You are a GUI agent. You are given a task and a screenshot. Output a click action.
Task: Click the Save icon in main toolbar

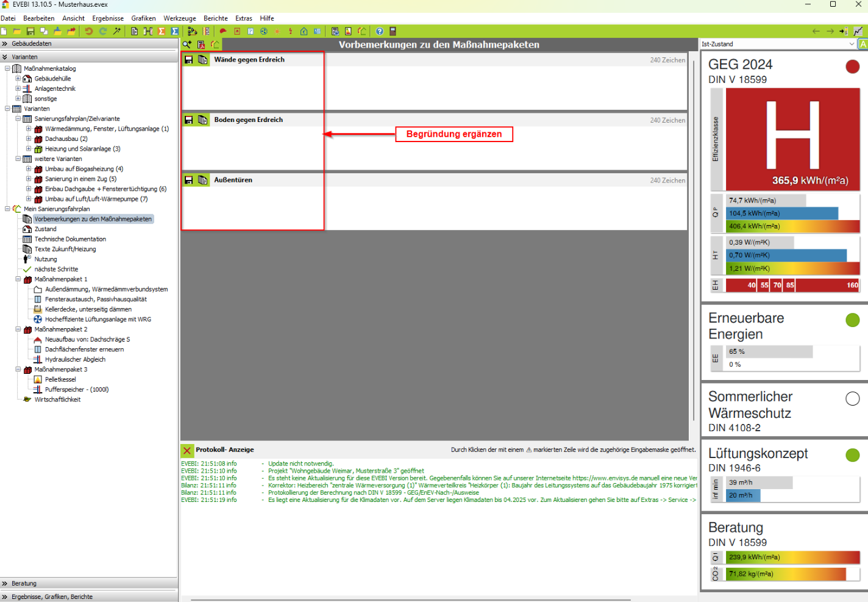coord(30,31)
